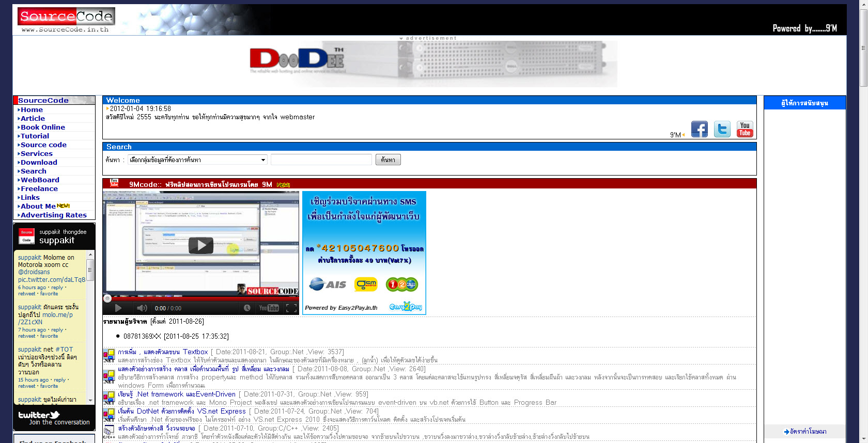Image resolution: width=868 pixels, height=443 pixels.
Task: Go to the Home menu item
Action: click(32, 109)
